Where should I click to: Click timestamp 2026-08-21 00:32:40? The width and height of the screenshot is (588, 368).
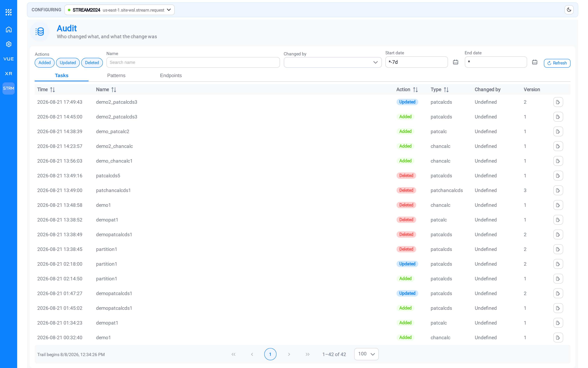point(60,338)
